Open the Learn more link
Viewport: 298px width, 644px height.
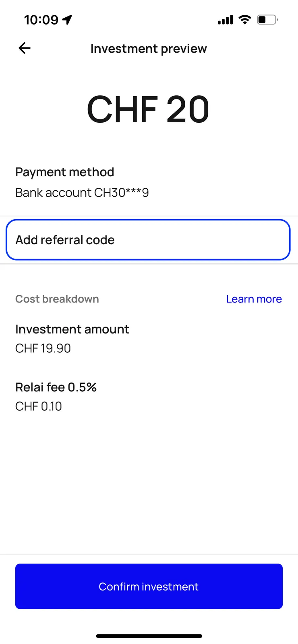click(254, 299)
